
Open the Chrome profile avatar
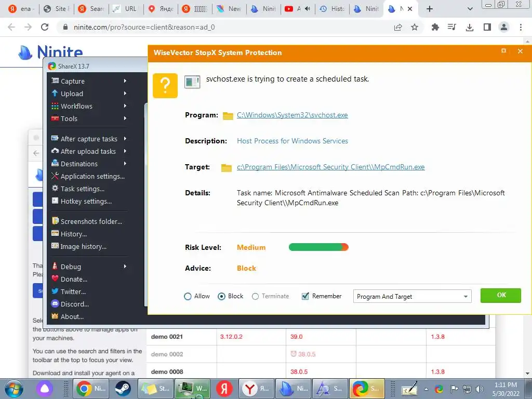[504, 27]
